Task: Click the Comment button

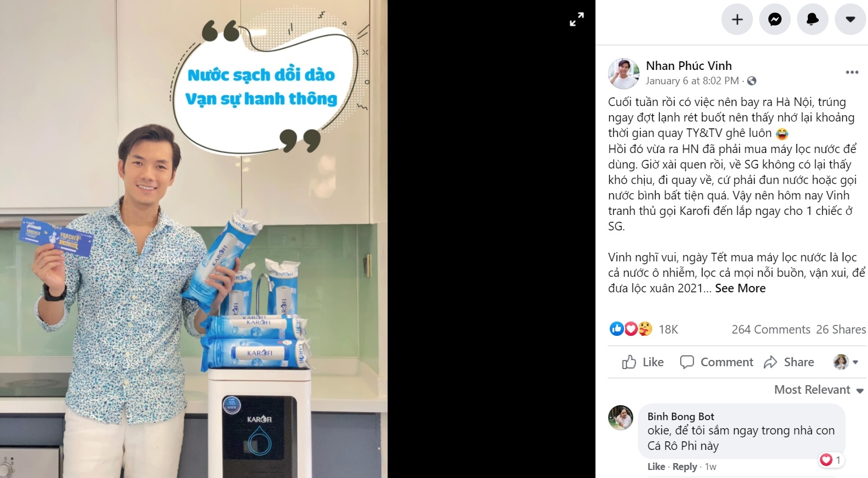Action: point(716,362)
